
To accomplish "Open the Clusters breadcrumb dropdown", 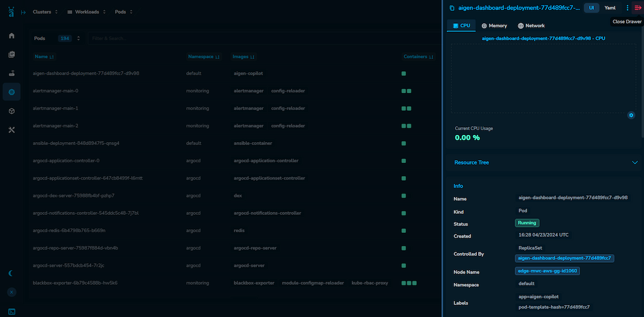I will point(45,12).
